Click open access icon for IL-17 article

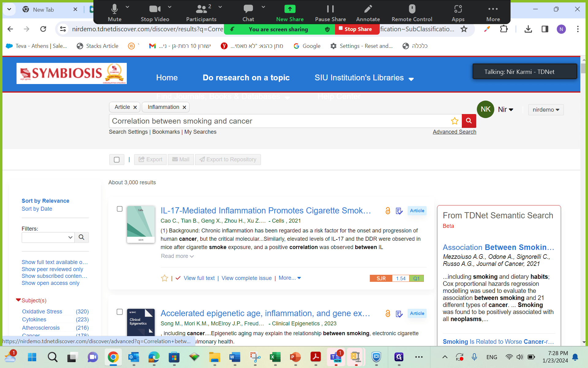pos(388,211)
